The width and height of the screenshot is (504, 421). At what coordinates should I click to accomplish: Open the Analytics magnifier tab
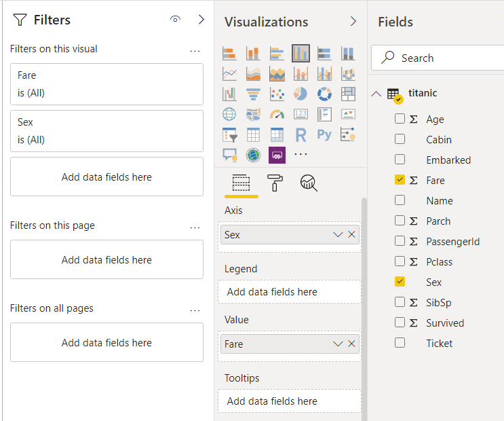[x=309, y=183]
